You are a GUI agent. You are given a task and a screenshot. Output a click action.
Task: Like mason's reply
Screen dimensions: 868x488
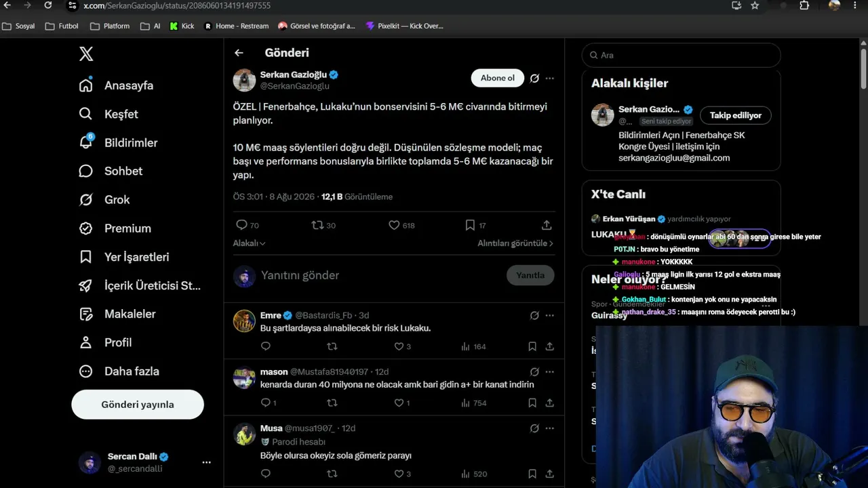click(x=399, y=403)
